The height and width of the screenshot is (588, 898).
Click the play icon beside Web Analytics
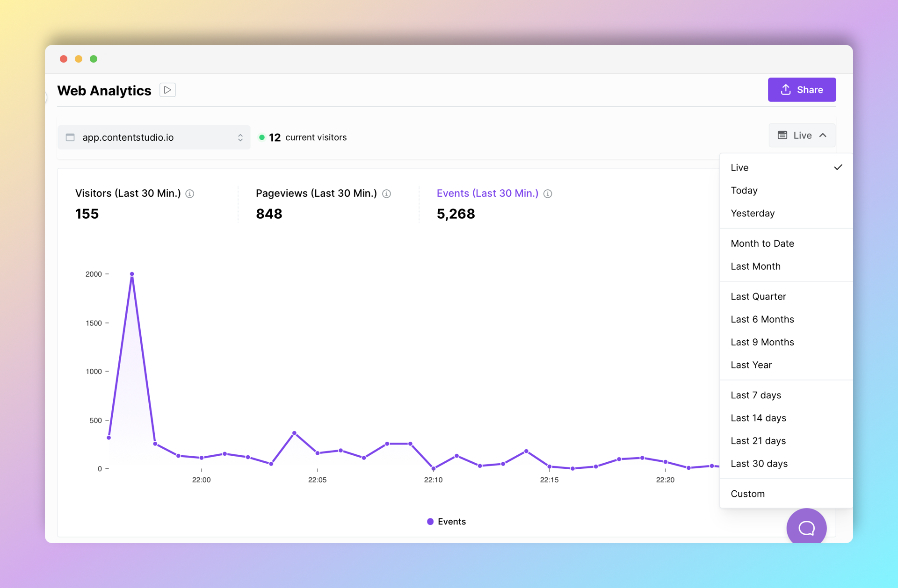tap(167, 90)
